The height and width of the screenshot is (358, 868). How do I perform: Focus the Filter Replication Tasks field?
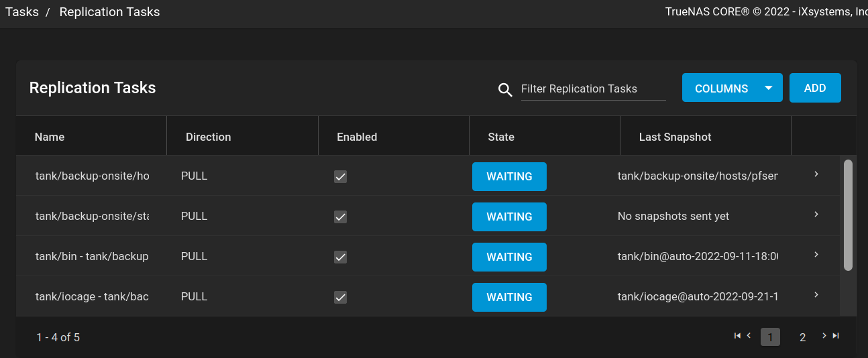click(593, 89)
